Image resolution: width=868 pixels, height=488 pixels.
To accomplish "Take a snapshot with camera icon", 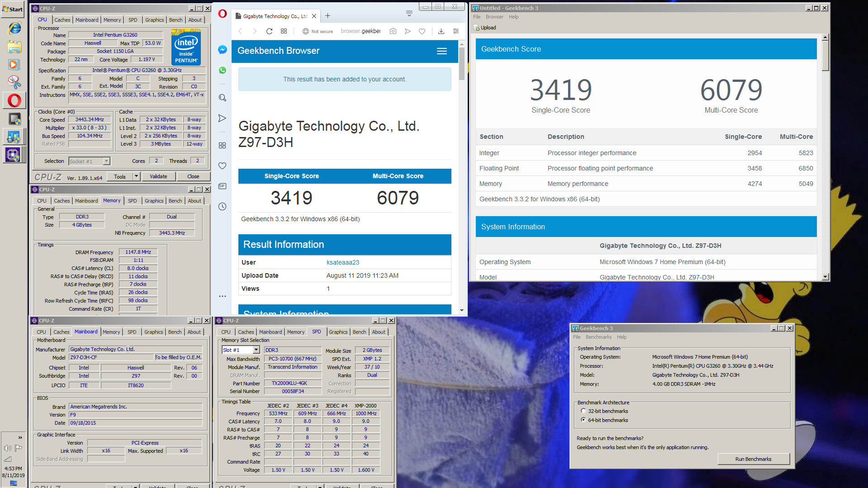I will coord(393,31).
